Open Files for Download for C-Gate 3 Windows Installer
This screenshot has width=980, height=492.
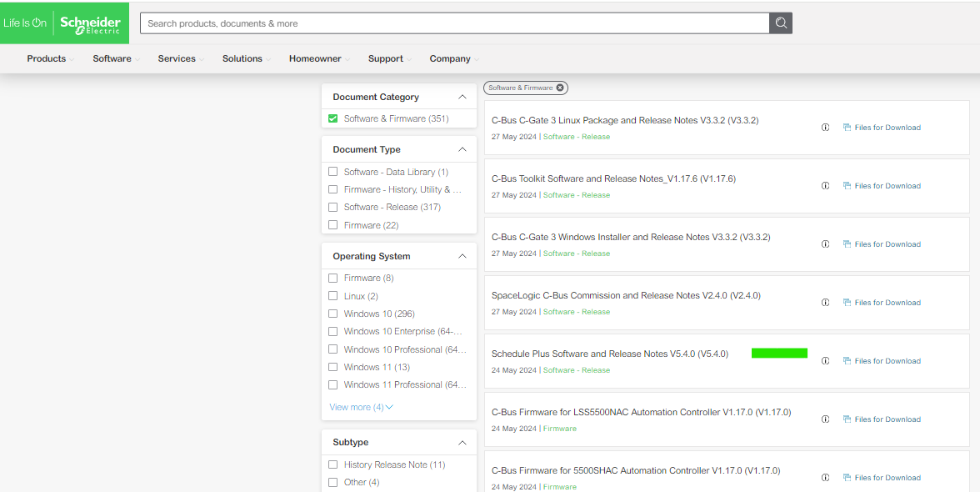click(882, 243)
